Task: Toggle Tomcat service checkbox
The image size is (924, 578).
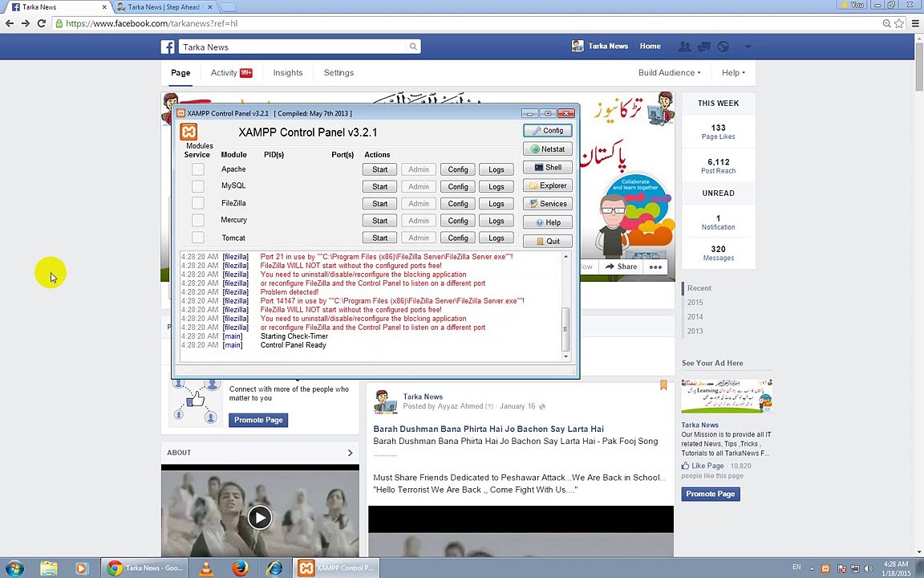Action: click(198, 238)
